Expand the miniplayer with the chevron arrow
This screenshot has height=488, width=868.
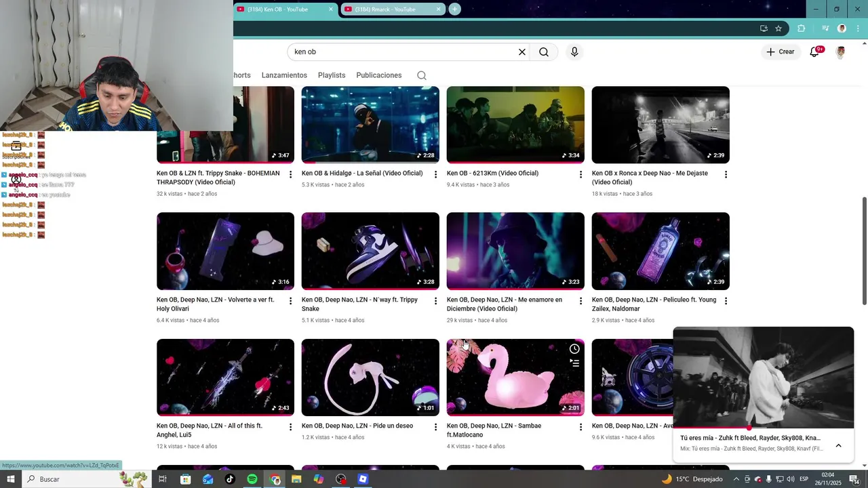pos(838,445)
